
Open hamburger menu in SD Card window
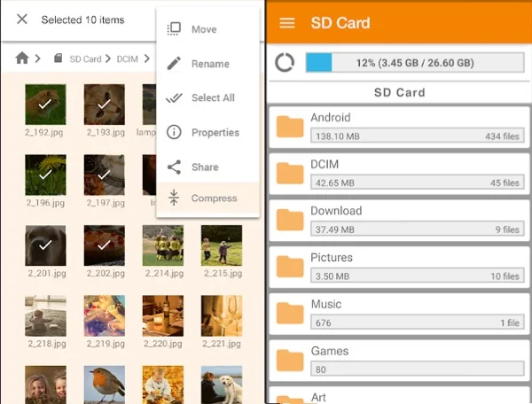pyautogui.click(x=287, y=23)
